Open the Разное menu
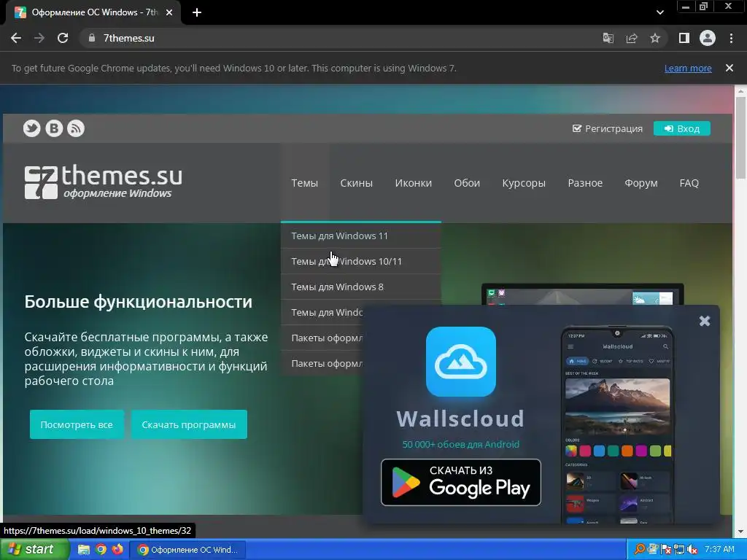The width and height of the screenshot is (747, 560). [585, 183]
